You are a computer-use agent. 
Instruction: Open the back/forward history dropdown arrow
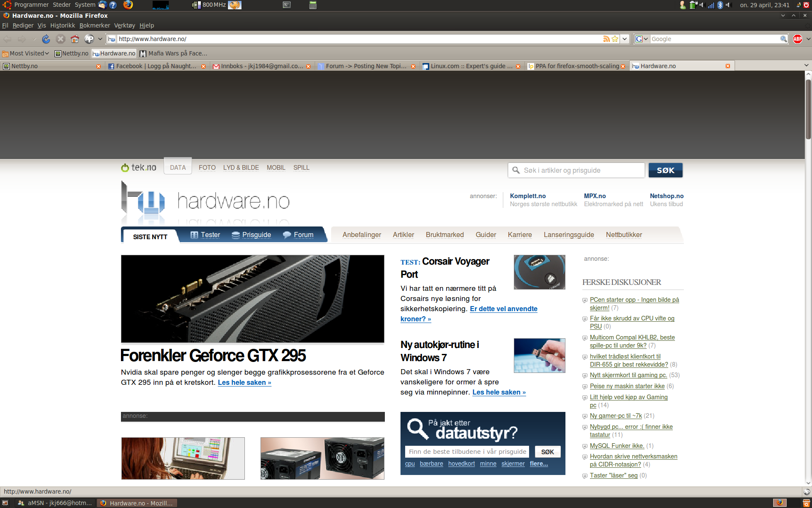(x=35, y=39)
